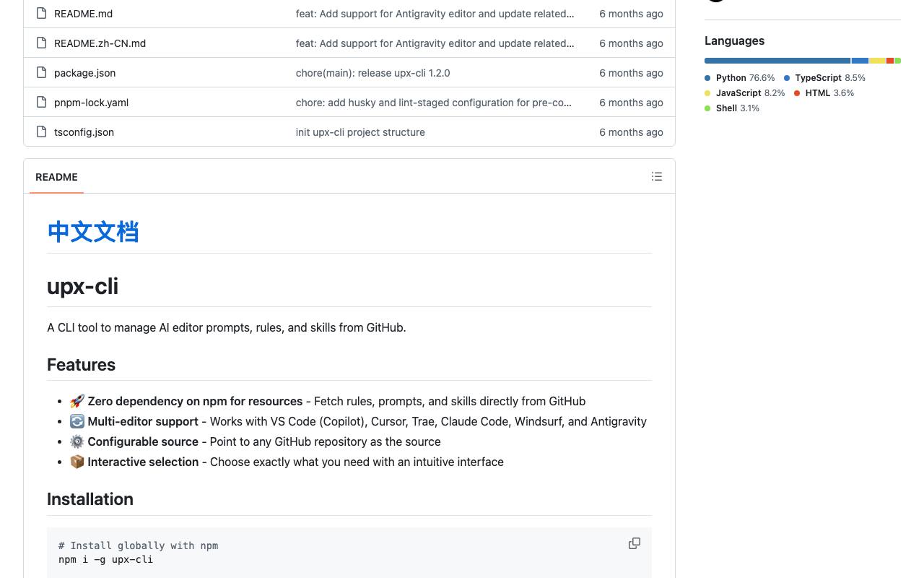The height and width of the screenshot is (578, 924).
Task: Open README.md's Antigravity editor commit message
Action: 435,14
